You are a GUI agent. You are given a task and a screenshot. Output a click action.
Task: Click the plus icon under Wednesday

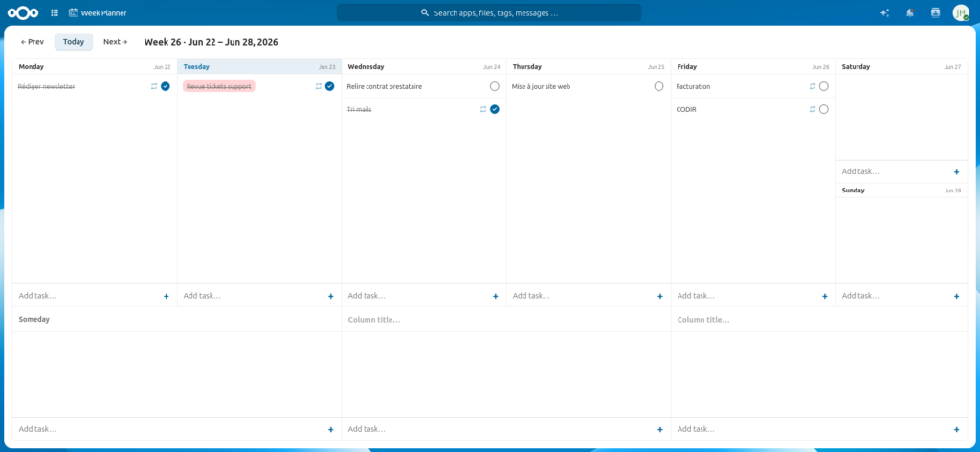click(495, 296)
